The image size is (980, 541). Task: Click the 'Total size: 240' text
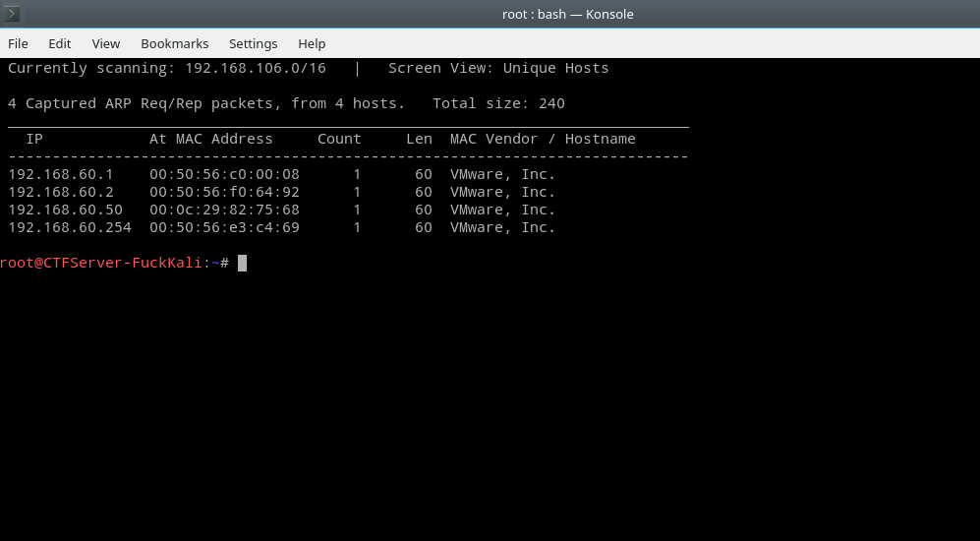pyautogui.click(x=498, y=103)
